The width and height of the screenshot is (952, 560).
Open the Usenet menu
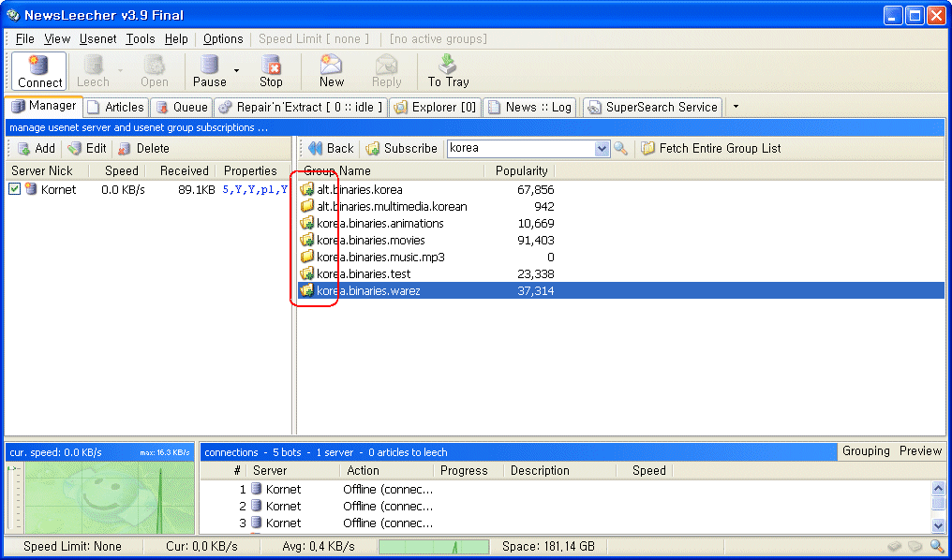point(97,38)
